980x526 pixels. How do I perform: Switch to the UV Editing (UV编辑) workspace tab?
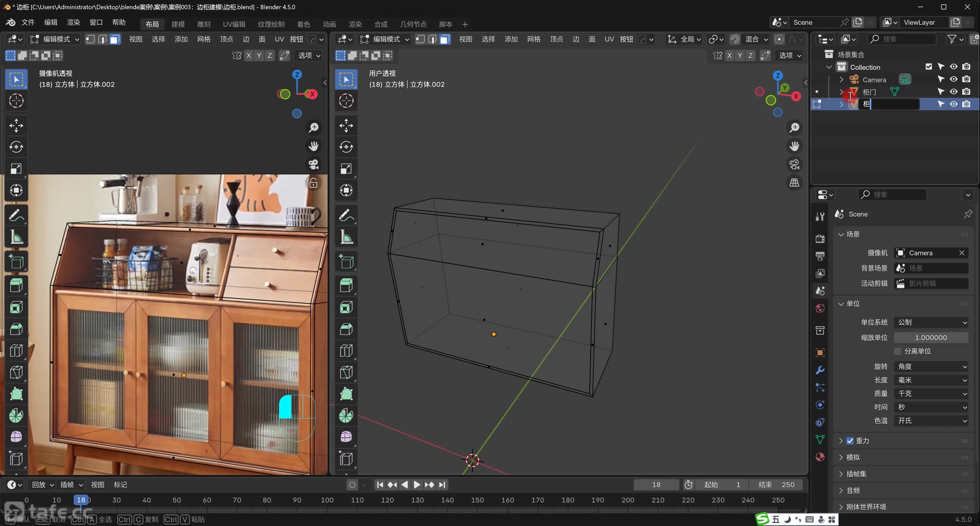[x=234, y=24]
